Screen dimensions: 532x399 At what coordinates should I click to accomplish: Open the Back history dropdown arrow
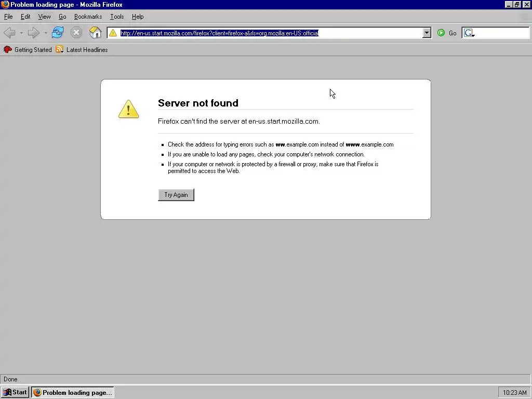pyautogui.click(x=21, y=33)
